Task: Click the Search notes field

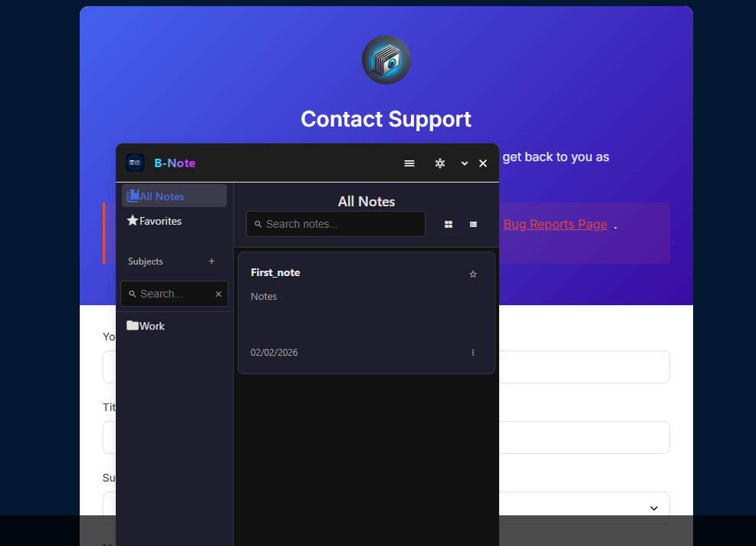Action: (x=341, y=225)
